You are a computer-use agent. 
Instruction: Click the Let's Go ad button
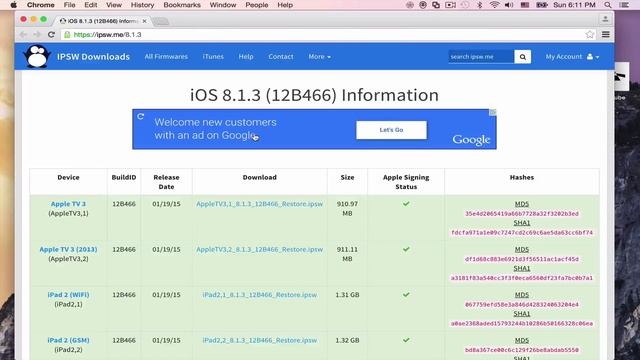point(391,130)
